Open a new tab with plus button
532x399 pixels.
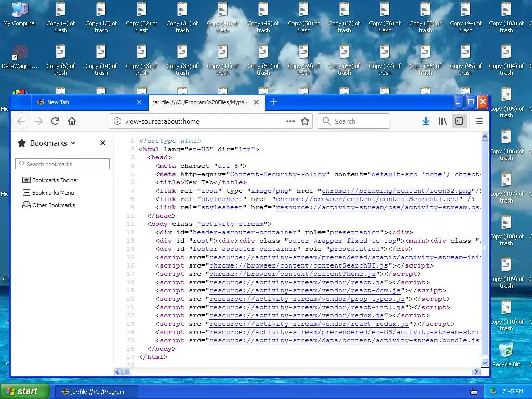(274, 102)
